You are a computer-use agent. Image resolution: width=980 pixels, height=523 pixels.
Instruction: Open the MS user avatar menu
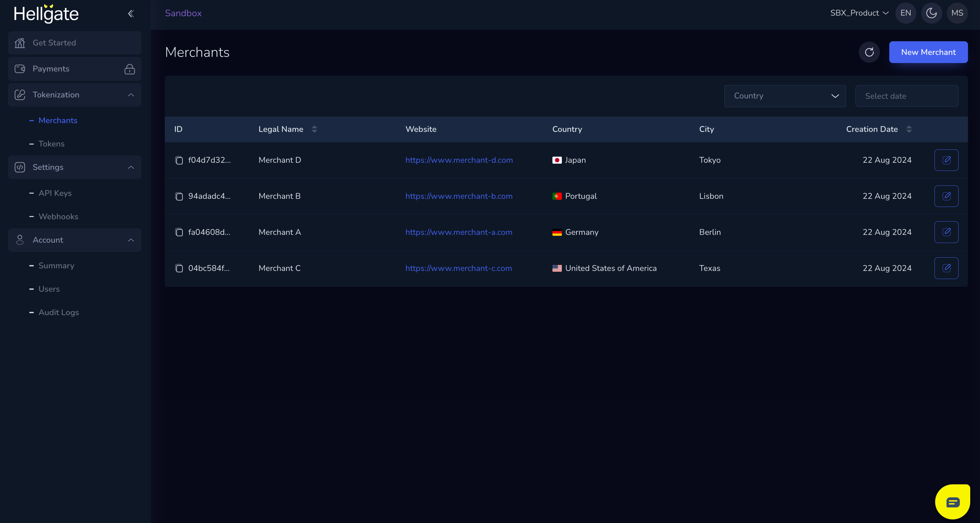(x=957, y=13)
